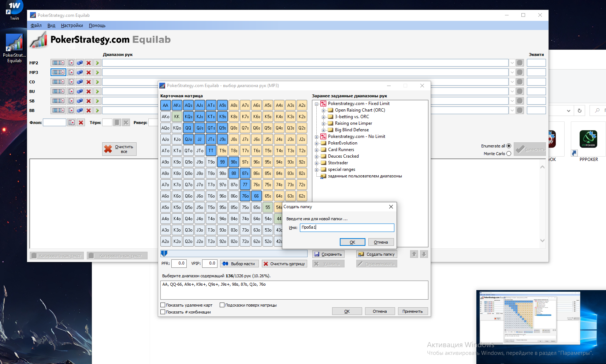This screenshot has width=606, height=364.
Task: Move range down with arrow icon
Action: tap(424, 254)
